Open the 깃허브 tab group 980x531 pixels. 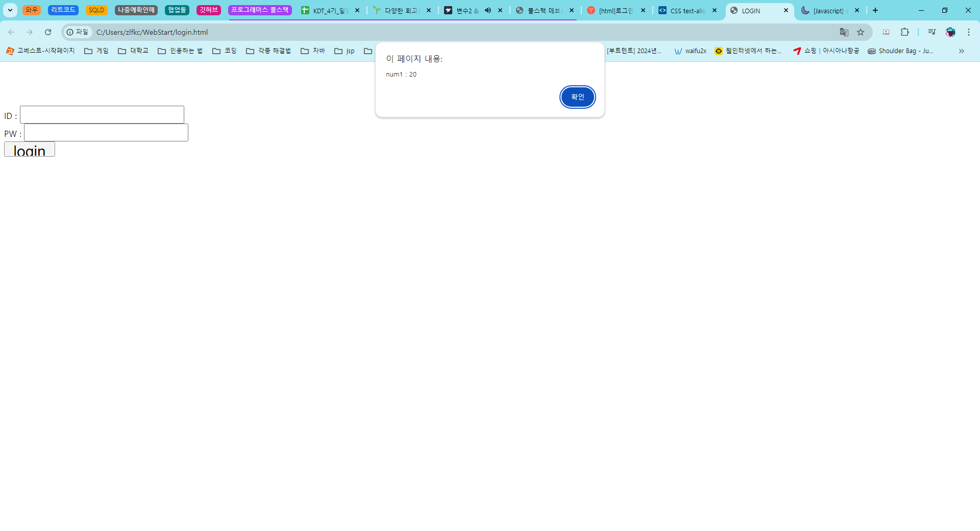(209, 10)
